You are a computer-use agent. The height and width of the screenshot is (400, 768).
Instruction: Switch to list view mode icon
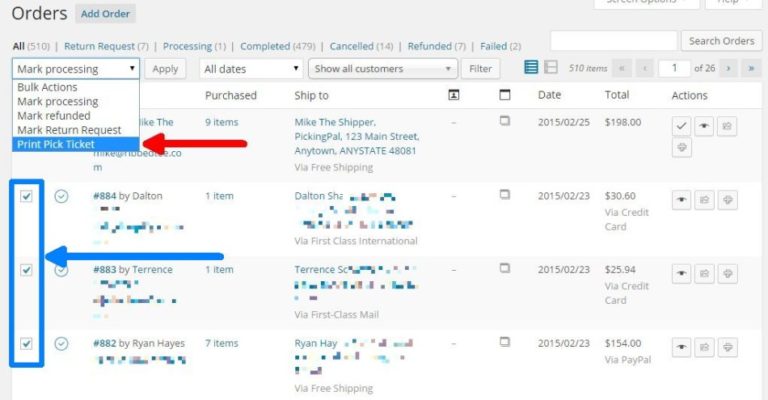pyautogui.click(x=532, y=68)
